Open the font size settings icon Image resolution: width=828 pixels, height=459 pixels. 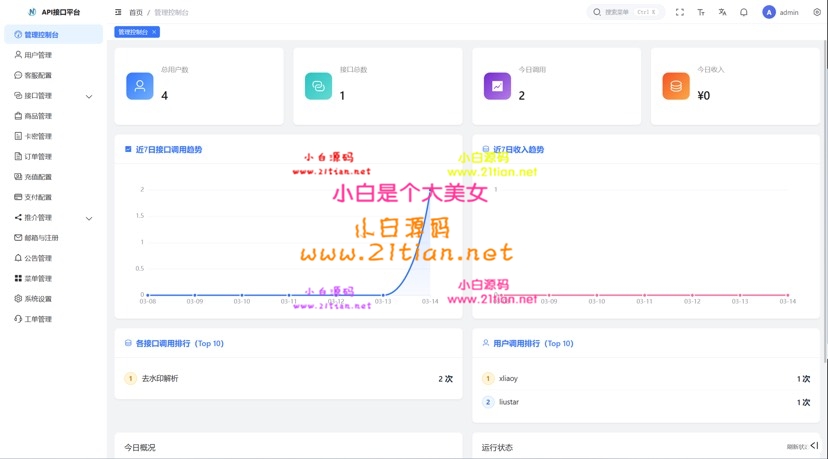click(701, 12)
